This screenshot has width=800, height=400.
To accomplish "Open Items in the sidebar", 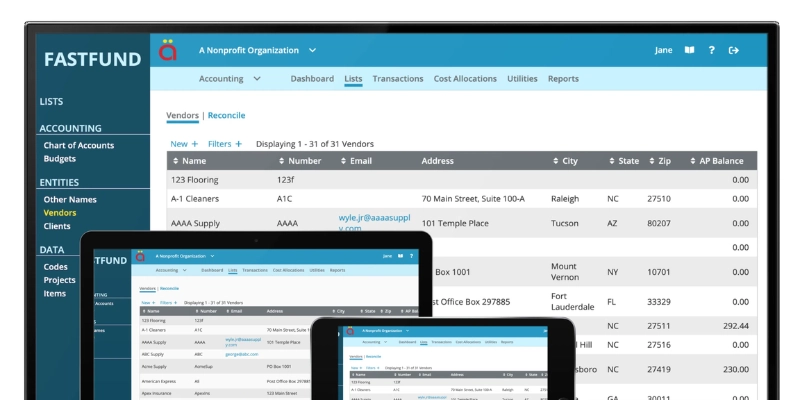I will tap(55, 293).
